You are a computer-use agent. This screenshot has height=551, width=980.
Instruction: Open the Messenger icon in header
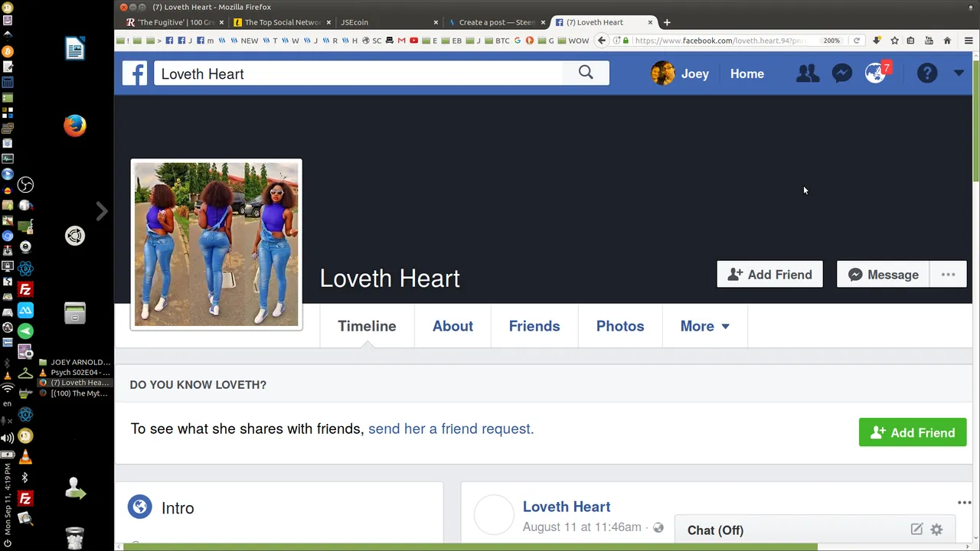[842, 73]
